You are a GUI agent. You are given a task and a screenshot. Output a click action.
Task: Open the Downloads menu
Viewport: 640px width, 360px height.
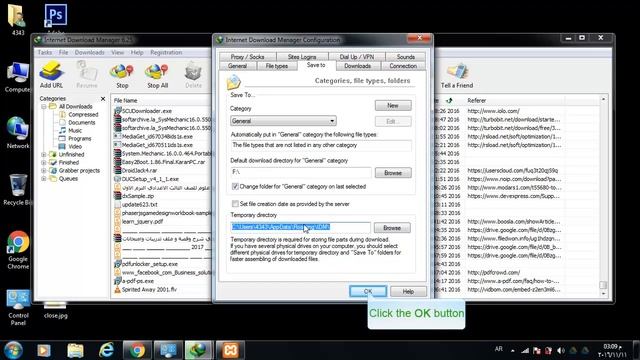click(90, 53)
